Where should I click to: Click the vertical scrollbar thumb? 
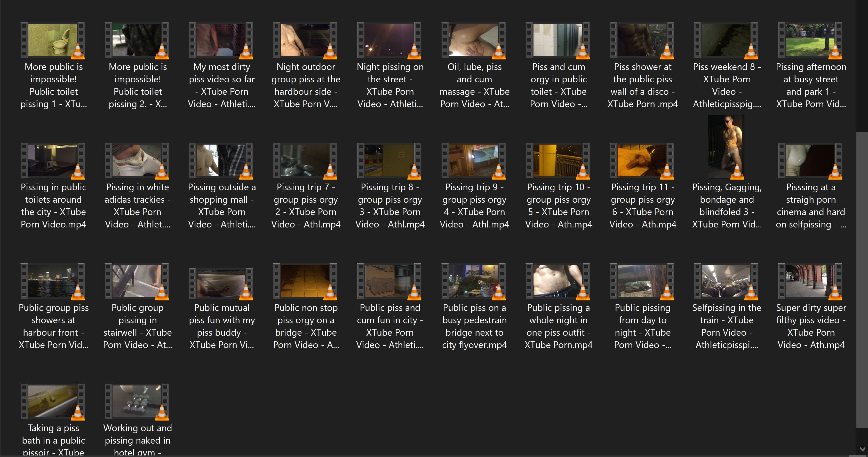tap(862, 280)
